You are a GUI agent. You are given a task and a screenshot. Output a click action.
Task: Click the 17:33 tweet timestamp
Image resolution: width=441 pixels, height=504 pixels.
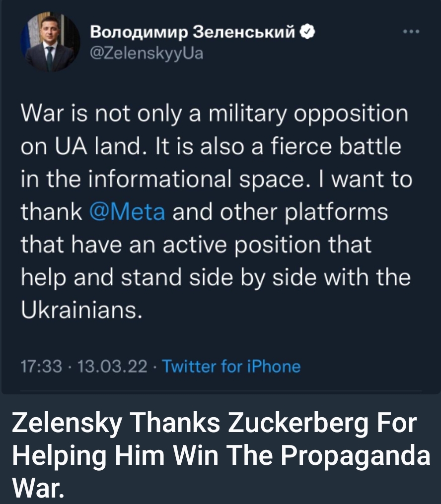[x=42, y=367]
